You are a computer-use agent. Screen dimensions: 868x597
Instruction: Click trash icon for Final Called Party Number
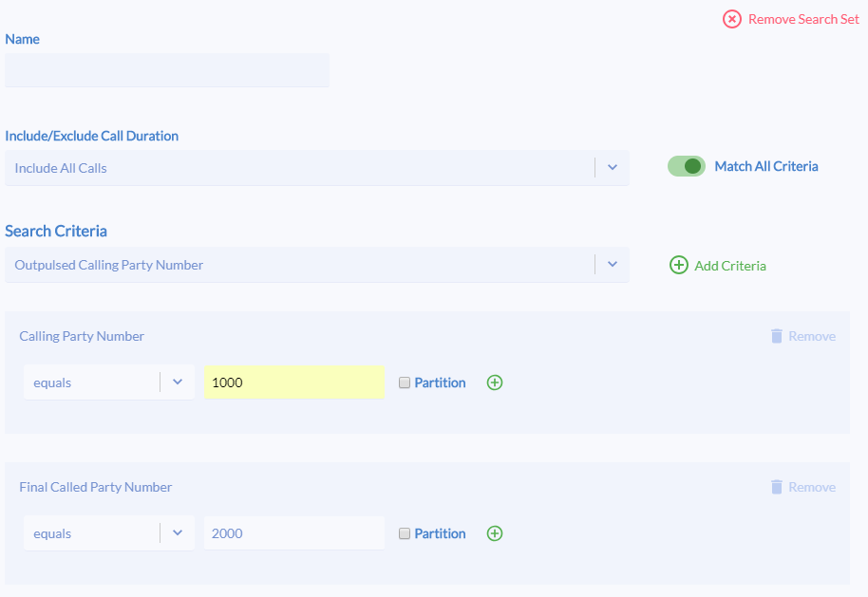coord(777,487)
